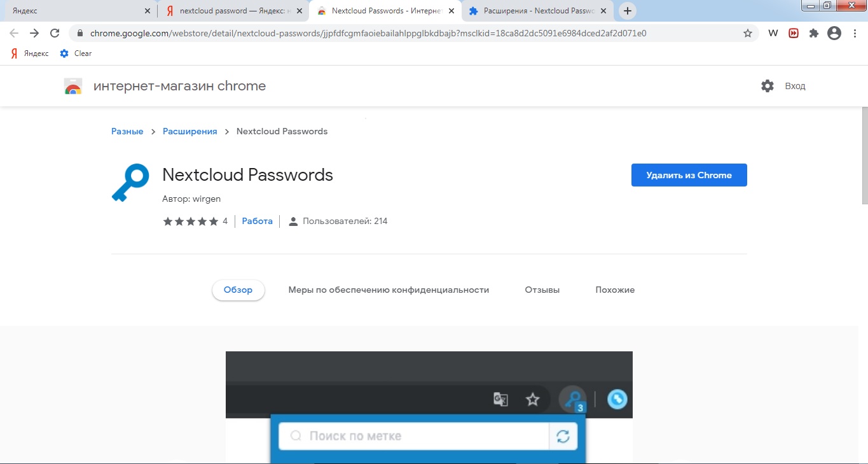Reload the current page
The width and height of the screenshot is (868, 464).
tap(55, 33)
